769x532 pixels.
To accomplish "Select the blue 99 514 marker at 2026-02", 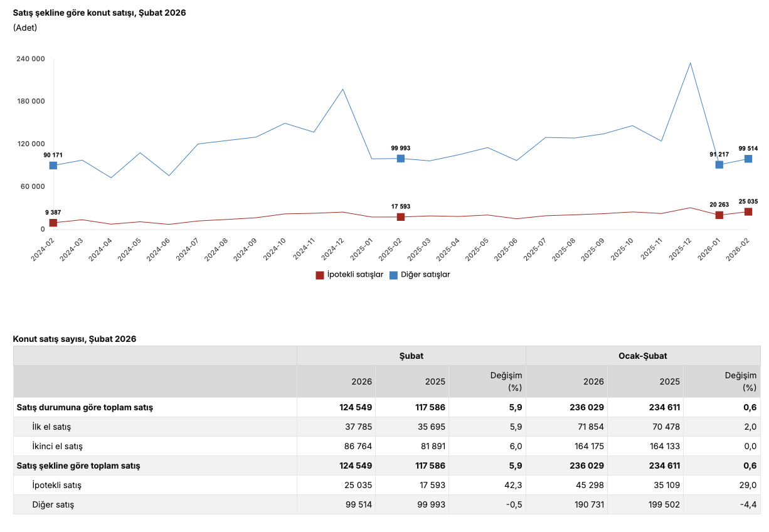I will [x=748, y=159].
